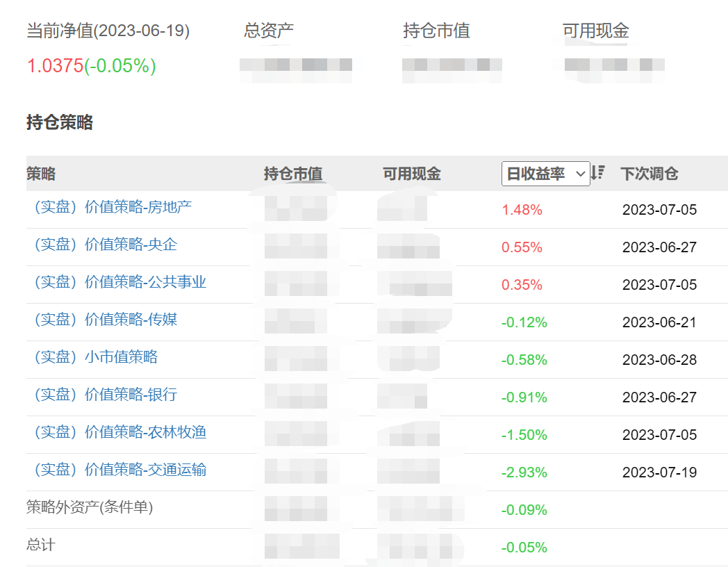This screenshot has width=728, height=567.
Task: Open strategy 价值策略-传媒
Action: click(x=106, y=320)
